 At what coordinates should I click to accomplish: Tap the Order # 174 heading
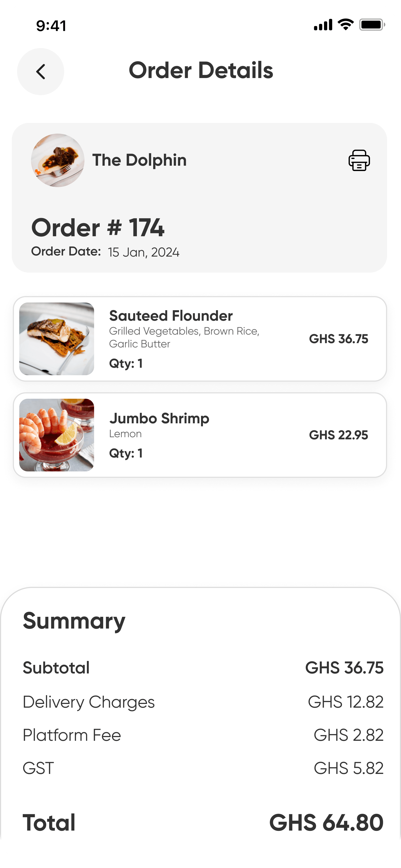[98, 228]
